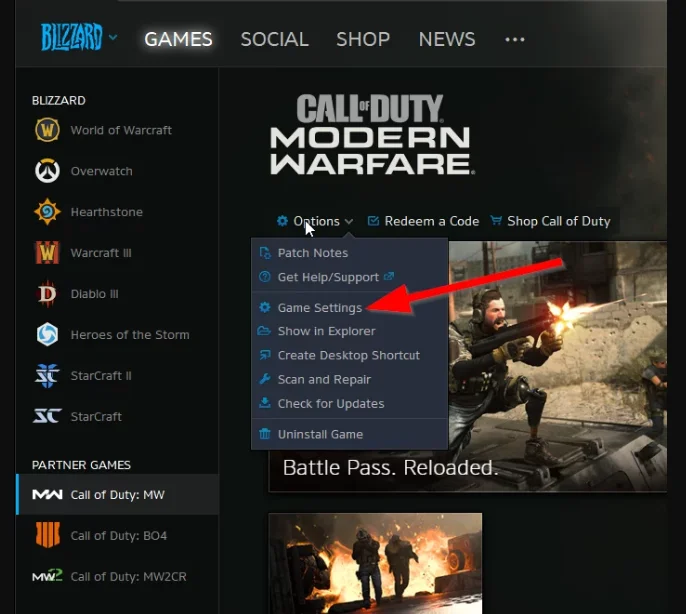Select the Diablo III icon

[47, 294]
